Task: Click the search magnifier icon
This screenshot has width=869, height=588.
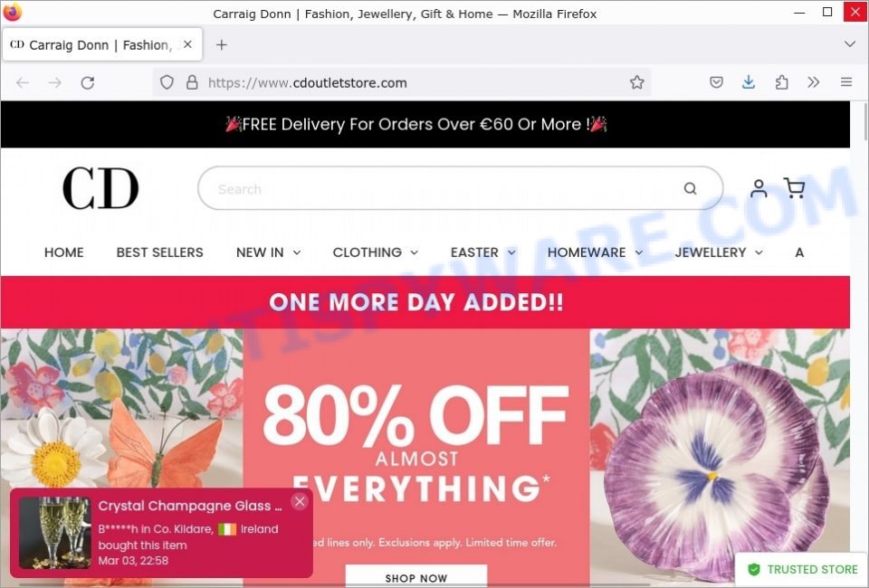Action: click(x=690, y=189)
